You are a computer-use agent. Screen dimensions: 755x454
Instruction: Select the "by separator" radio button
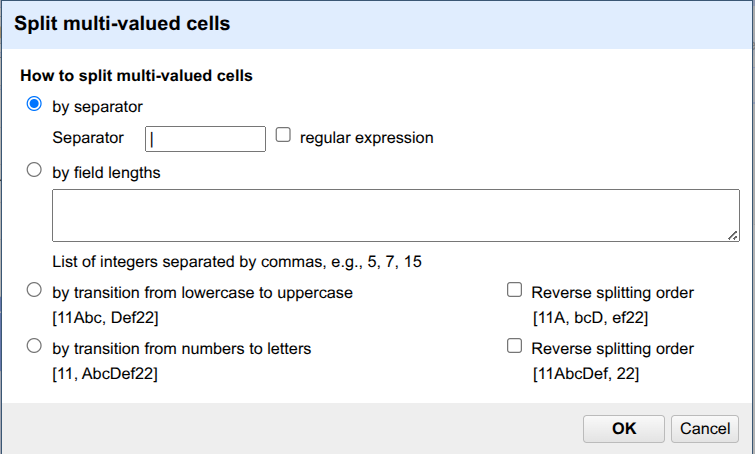coord(35,104)
